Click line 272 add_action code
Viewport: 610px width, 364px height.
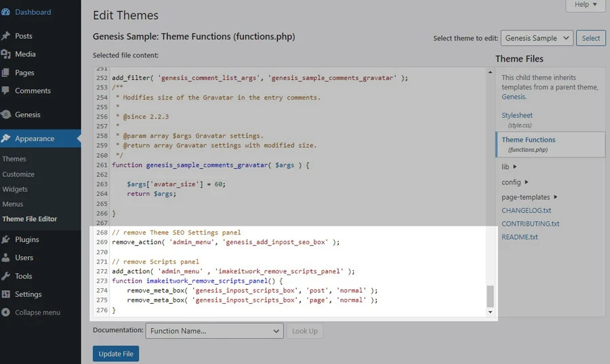[x=233, y=271]
